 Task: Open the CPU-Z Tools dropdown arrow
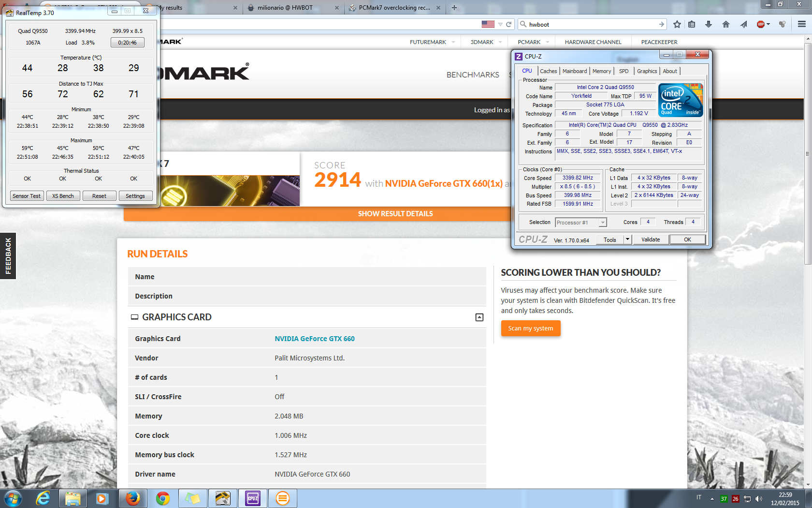point(627,239)
